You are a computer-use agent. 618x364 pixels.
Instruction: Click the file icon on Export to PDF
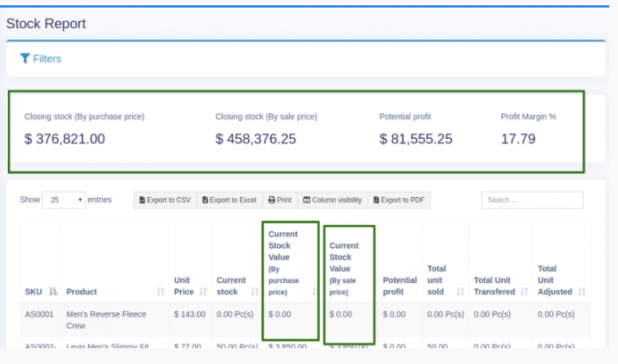[x=376, y=200]
